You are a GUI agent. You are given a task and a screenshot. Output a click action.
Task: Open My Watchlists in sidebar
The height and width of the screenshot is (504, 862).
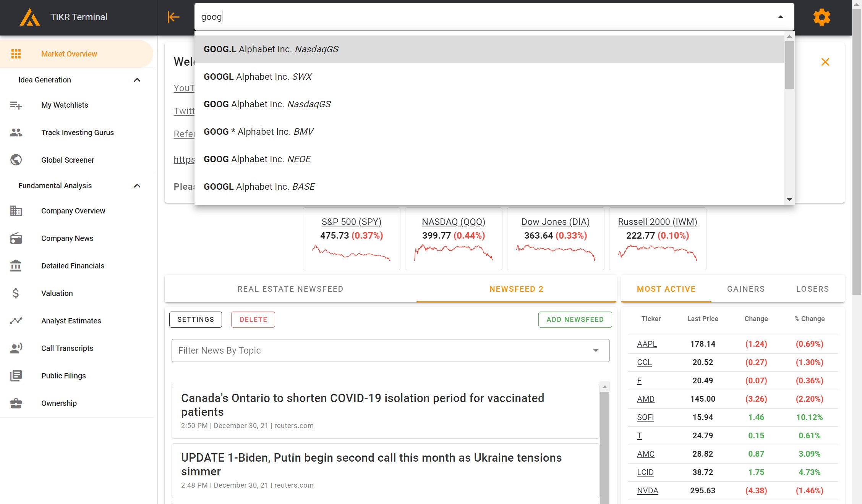coord(76,105)
